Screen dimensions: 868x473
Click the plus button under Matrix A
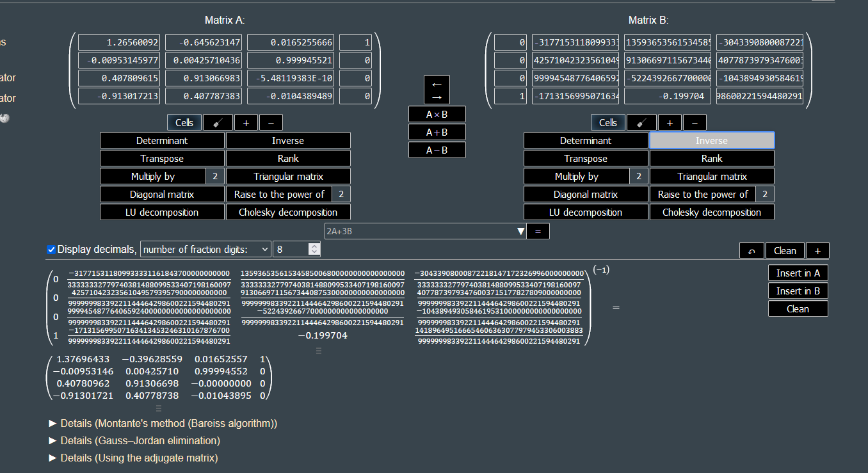point(246,122)
